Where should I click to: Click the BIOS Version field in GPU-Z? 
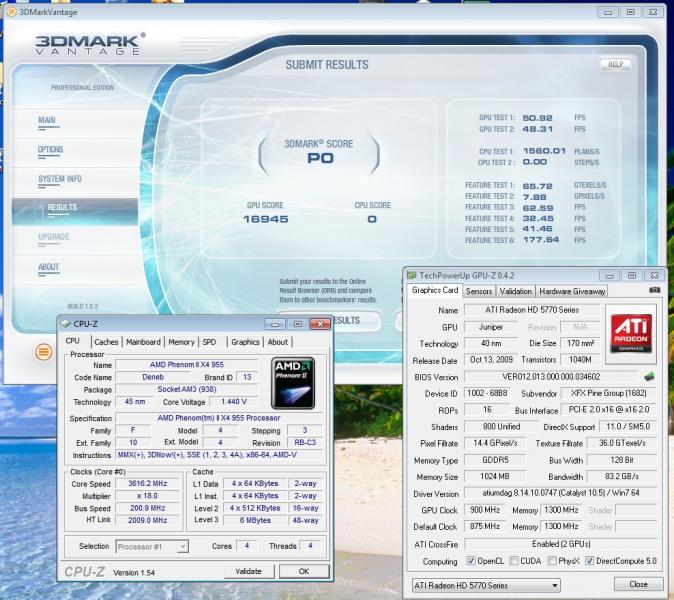pos(551,377)
